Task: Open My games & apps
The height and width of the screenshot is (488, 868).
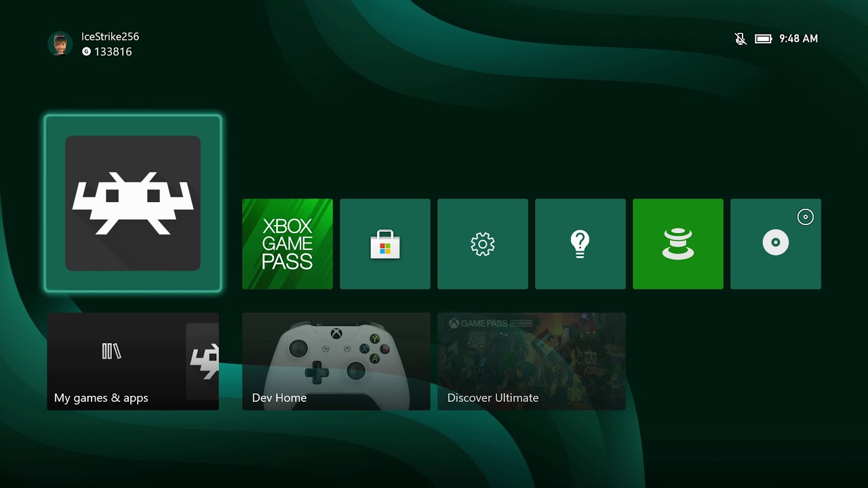Action: tap(133, 361)
